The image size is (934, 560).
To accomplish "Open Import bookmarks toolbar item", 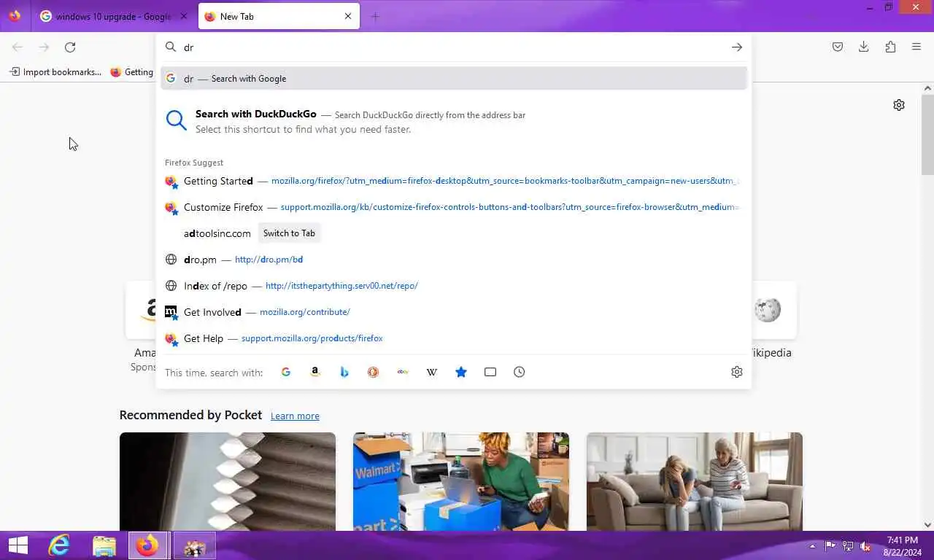I will (x=55, y=71).
